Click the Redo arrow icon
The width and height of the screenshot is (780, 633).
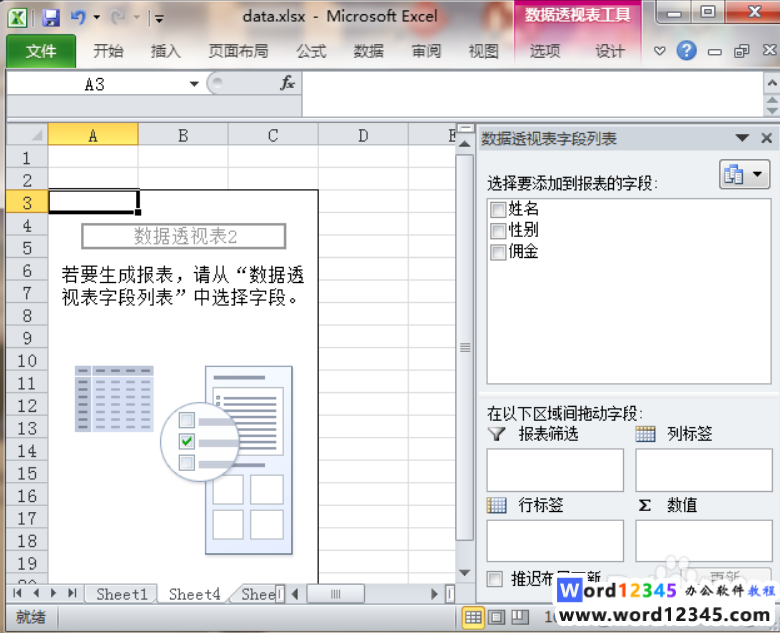tap(117, 18)
